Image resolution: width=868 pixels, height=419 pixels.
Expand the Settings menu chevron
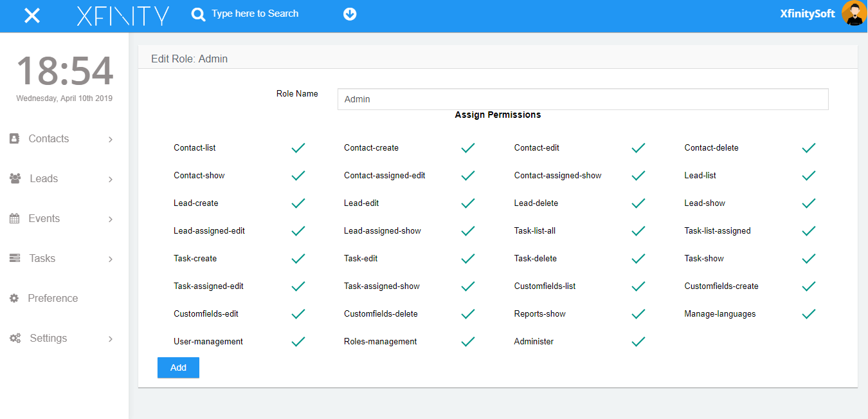(x=109, y=338)
